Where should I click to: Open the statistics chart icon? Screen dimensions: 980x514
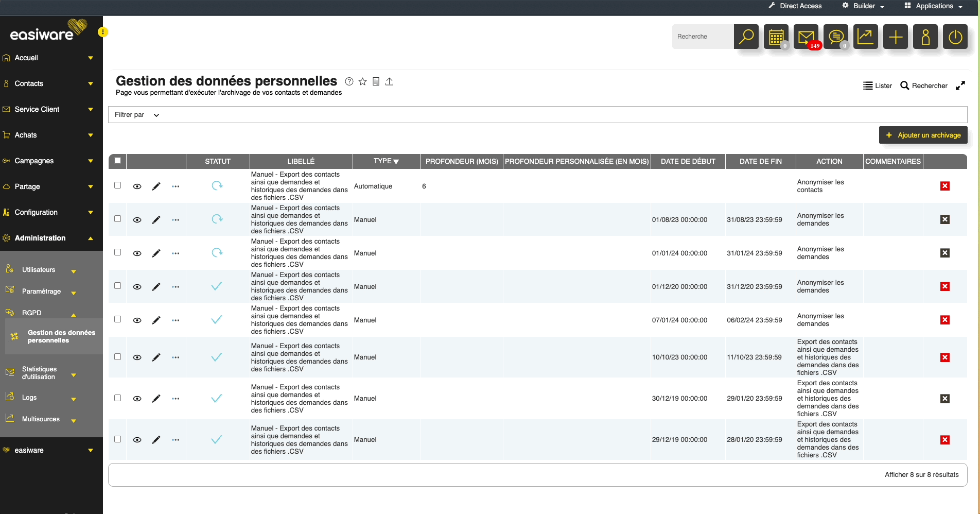click(865, 37)
